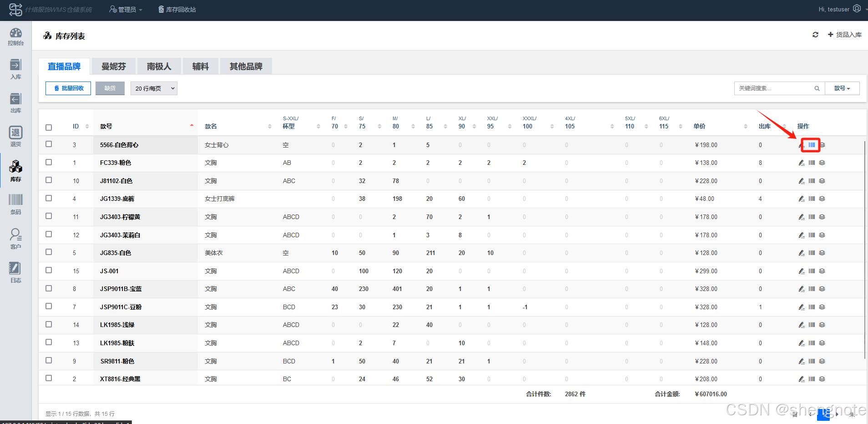Tick the checkbox for 5566-白色背心 row
The width and height of the screenshot is (868, 424).
tap(49, 144)
